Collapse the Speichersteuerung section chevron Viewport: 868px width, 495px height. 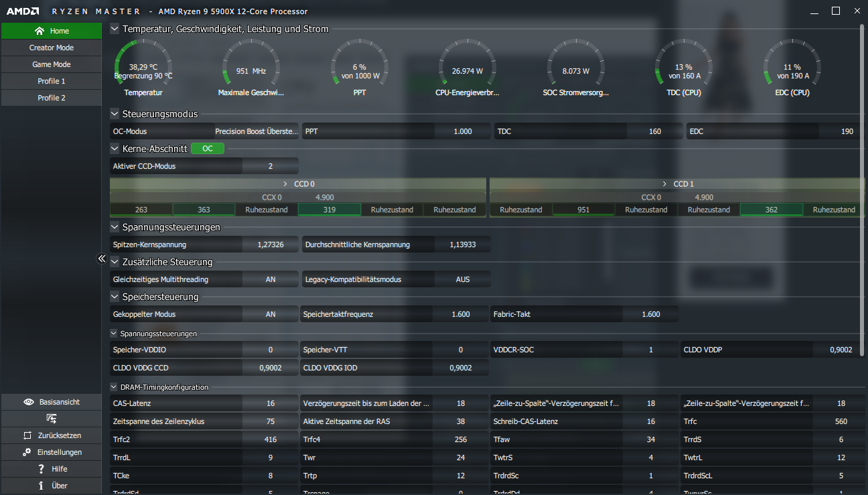click(115, 297)
